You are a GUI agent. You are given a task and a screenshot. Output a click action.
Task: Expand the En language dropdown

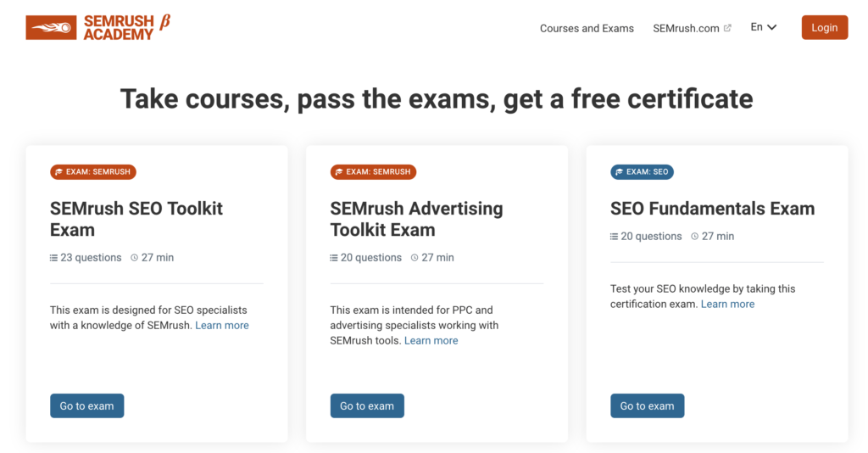pos(764,27)
